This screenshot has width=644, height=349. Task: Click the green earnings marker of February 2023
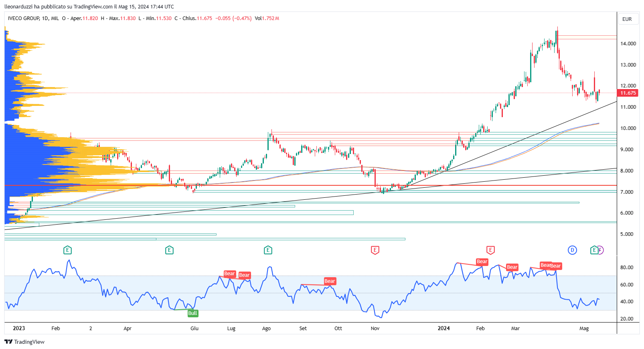coord(67,250)
